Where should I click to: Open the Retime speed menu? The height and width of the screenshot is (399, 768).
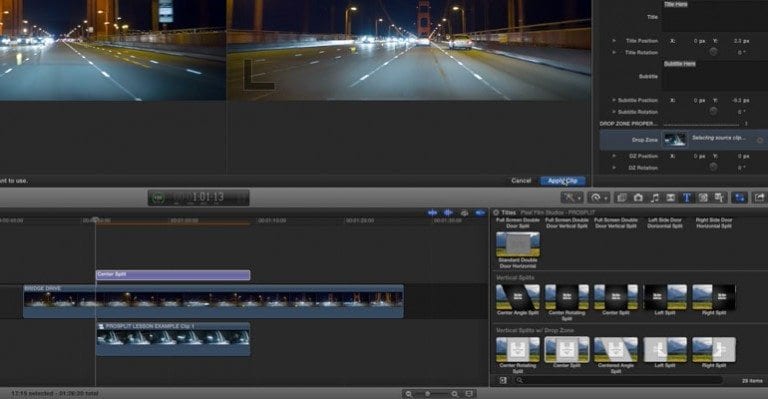click(x=599, y=197)
